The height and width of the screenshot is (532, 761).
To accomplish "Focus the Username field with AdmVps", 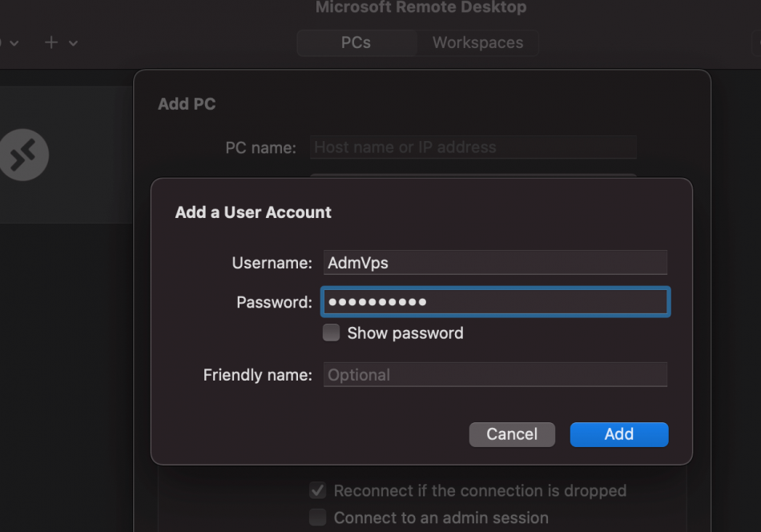I will (x=495, y=263).
